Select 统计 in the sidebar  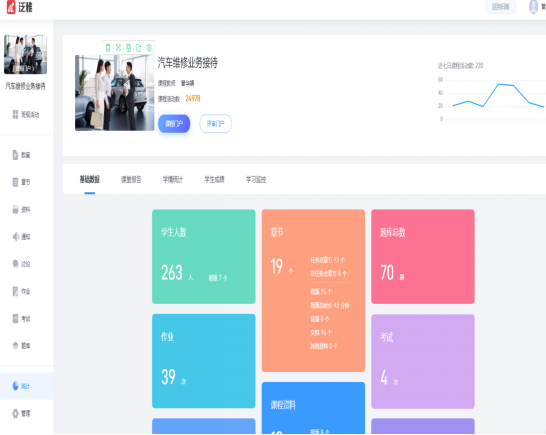[x=22, y=386]
